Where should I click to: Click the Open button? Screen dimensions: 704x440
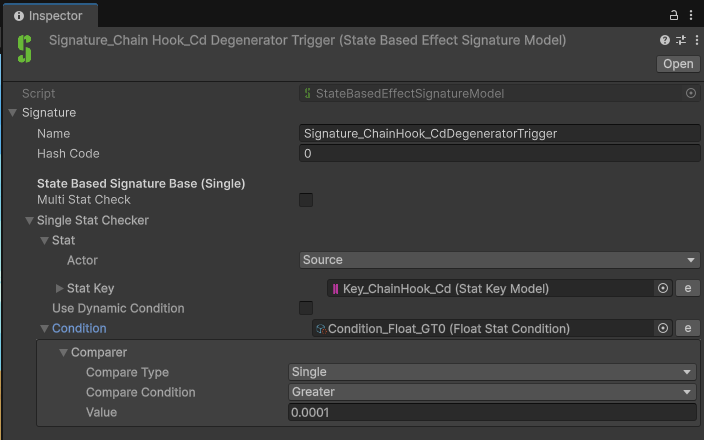pos(678,64)
